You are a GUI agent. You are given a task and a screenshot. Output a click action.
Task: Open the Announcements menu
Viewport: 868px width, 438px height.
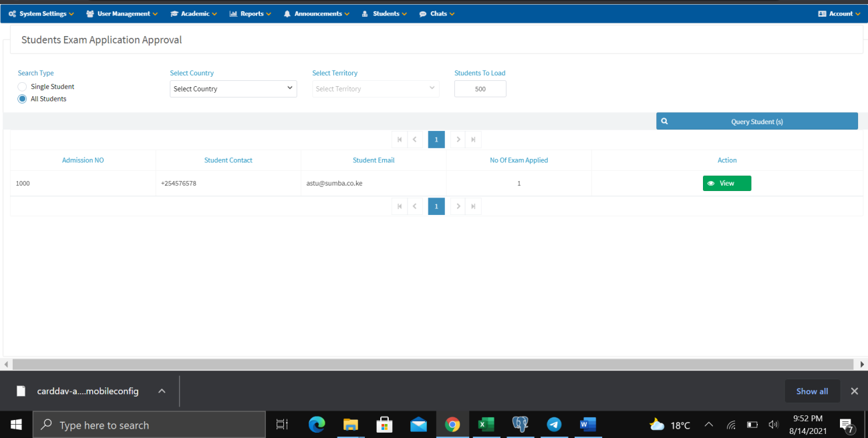pos(317,13)
